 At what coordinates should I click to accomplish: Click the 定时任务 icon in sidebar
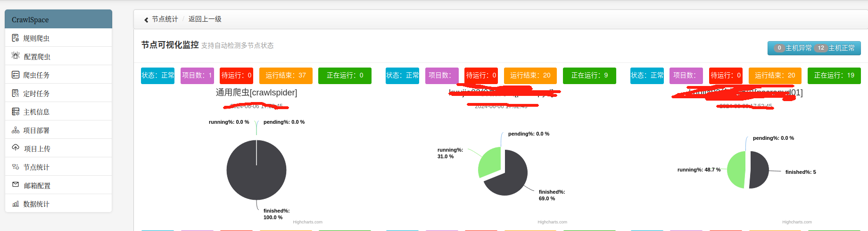tap(16, 93)
